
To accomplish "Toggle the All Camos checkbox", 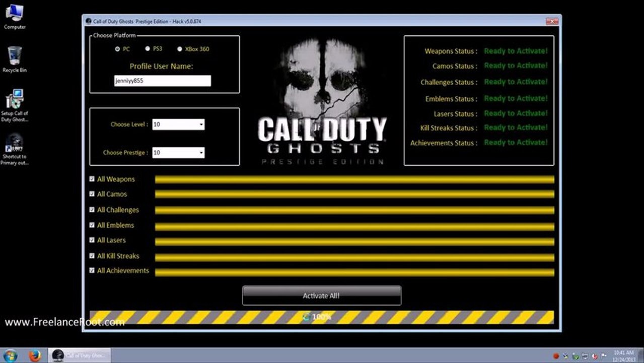I will pos(92,194).
